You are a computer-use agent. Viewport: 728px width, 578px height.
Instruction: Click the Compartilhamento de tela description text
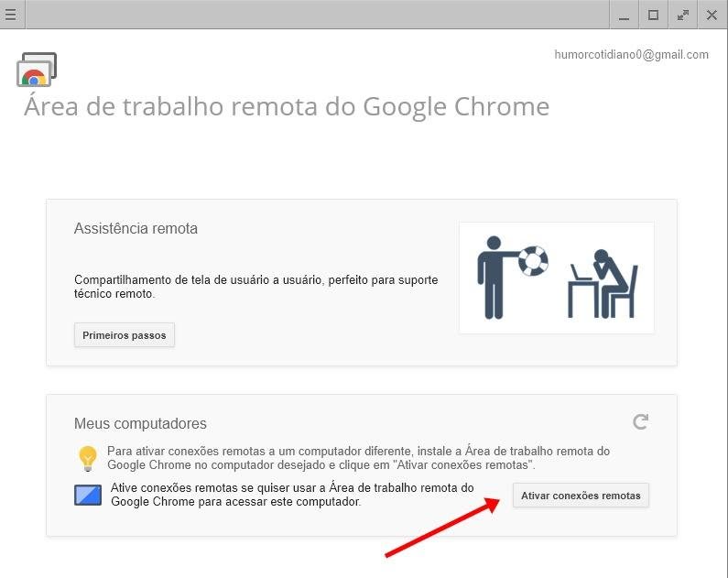tap(255, 287)
